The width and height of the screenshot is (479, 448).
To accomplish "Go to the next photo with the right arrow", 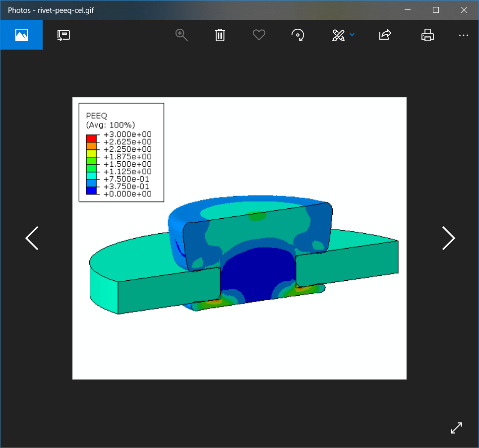I will click(448, 238).
